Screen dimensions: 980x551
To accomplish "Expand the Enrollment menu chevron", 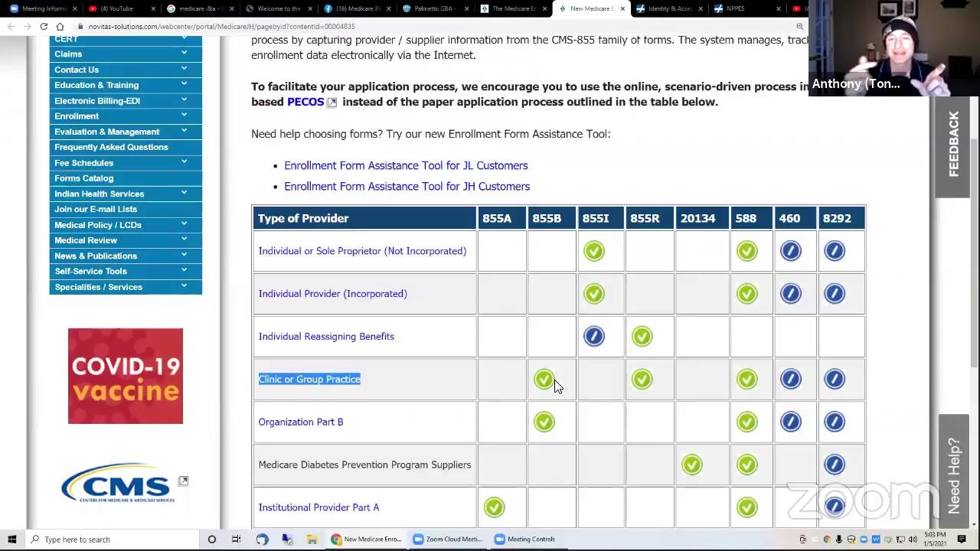I will tap(184, 116).
